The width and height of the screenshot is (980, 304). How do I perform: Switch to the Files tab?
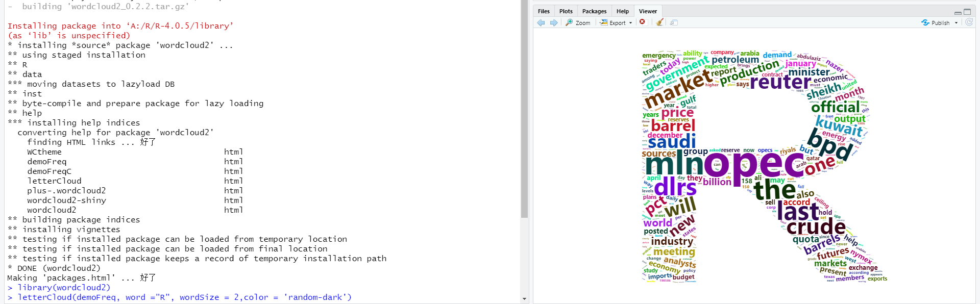544,11
